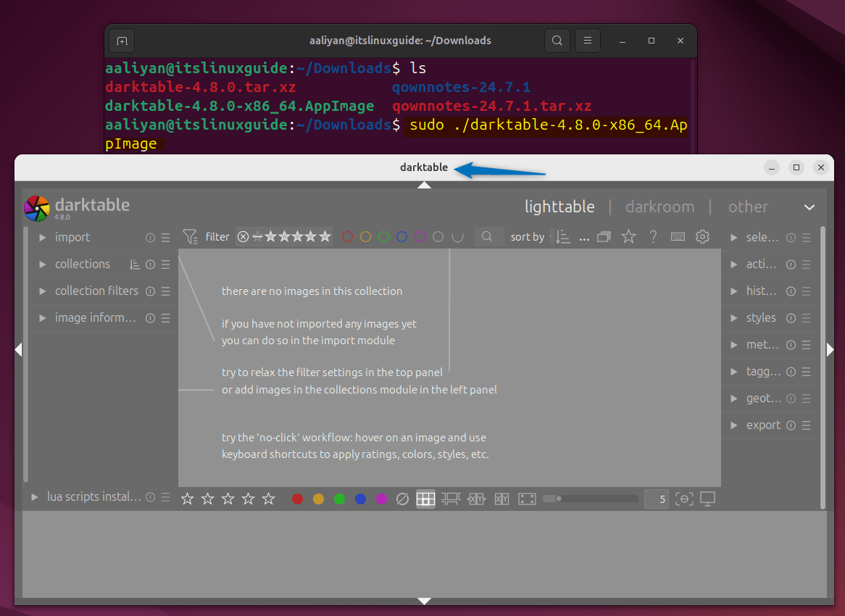Click the thumbnails-per-row field showing 5
Image resolution: width=845 pixels, height=616 pixels.
point(657,499)
